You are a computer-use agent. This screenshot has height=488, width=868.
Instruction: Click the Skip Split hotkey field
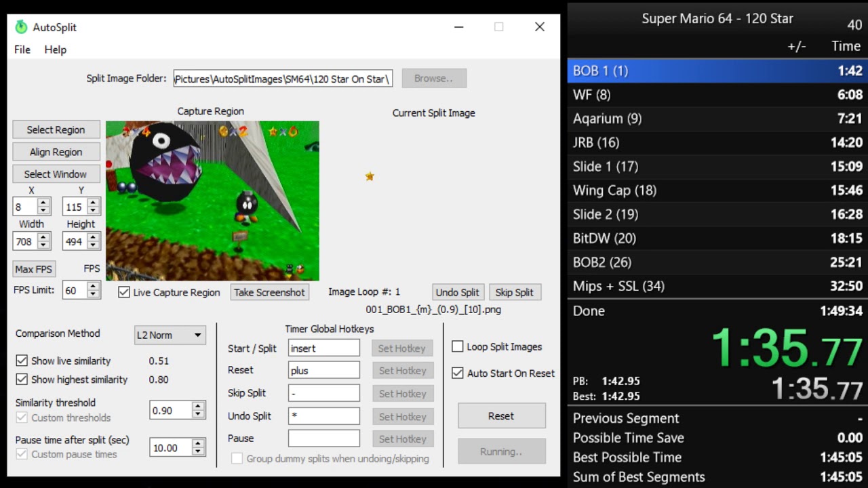pyautogui.click(x=324, y=393)
